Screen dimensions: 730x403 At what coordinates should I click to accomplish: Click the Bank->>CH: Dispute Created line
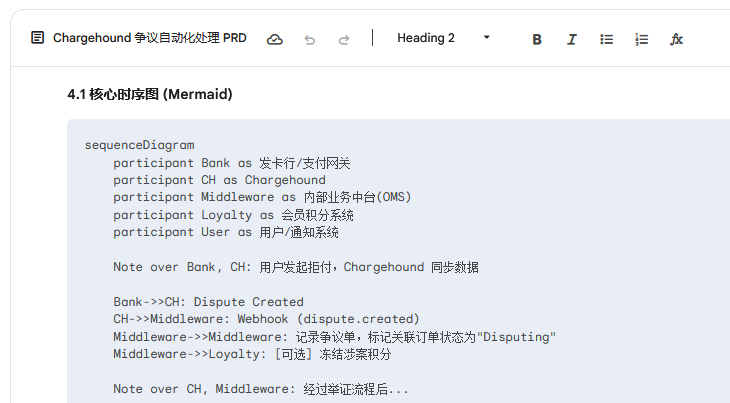click(208, 302)
